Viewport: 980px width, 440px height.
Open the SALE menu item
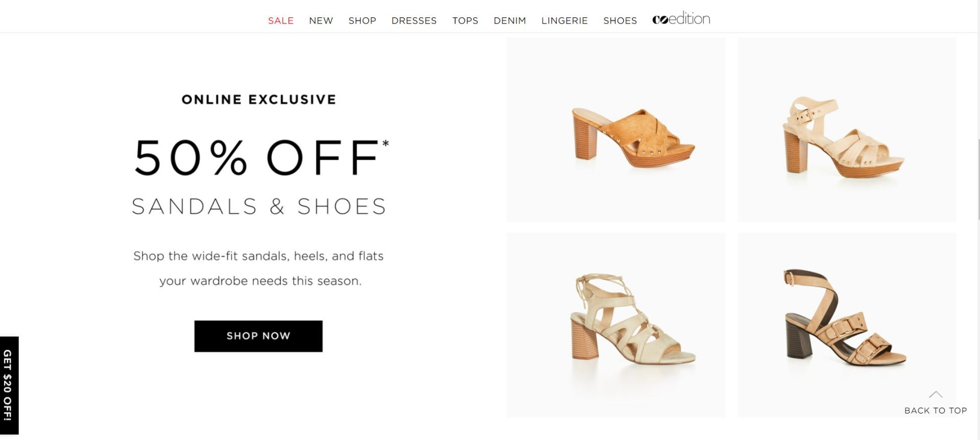pos(281,20)
